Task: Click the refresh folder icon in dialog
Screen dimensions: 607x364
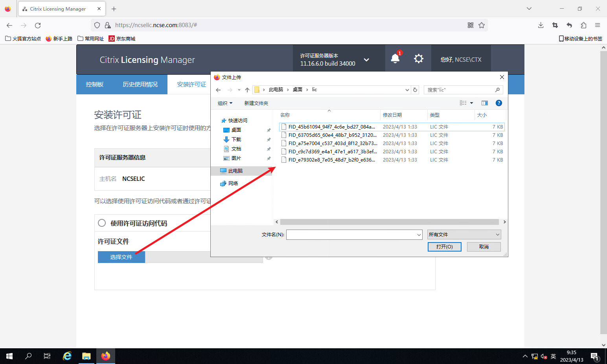Action: (415, 90)
